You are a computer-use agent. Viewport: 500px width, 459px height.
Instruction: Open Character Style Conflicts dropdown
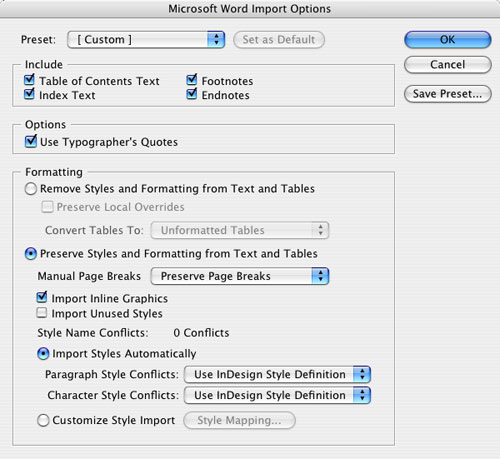click(x=277, y=395)
